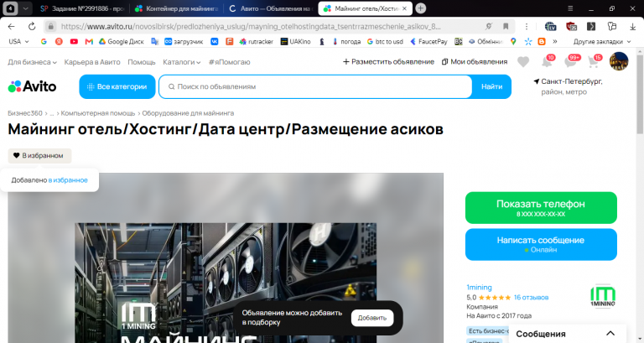Open the Помощь link

(141, 62)
